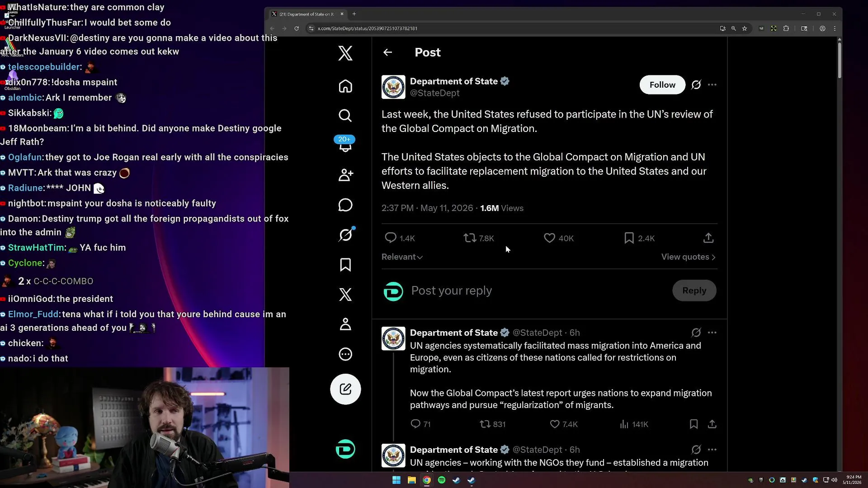
Task: Open the Premium X icon in sidebar
Action: tap(345, 295)
